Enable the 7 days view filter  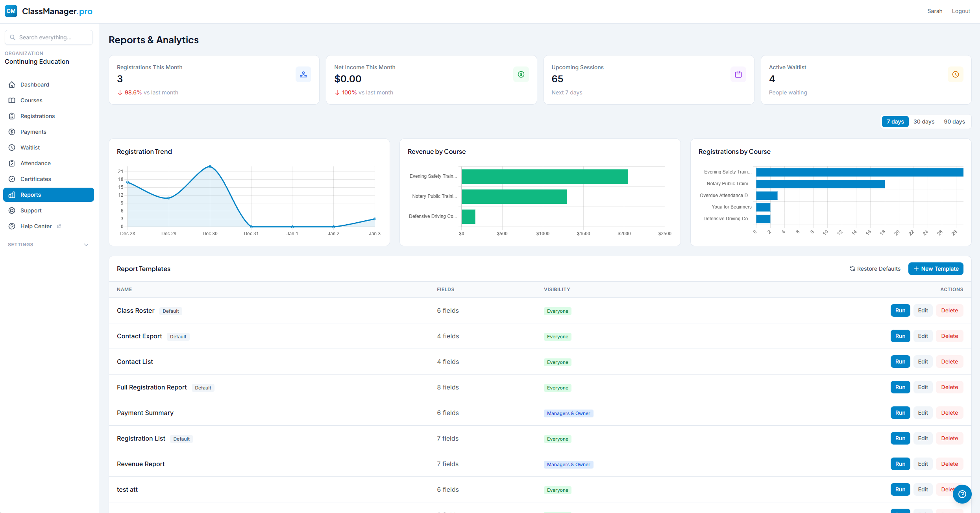pos(895,122)
